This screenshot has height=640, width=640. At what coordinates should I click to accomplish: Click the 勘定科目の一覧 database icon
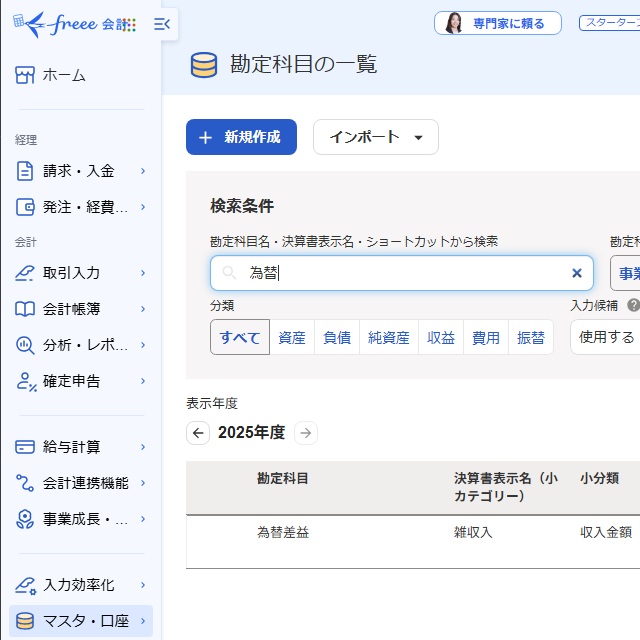204,65
